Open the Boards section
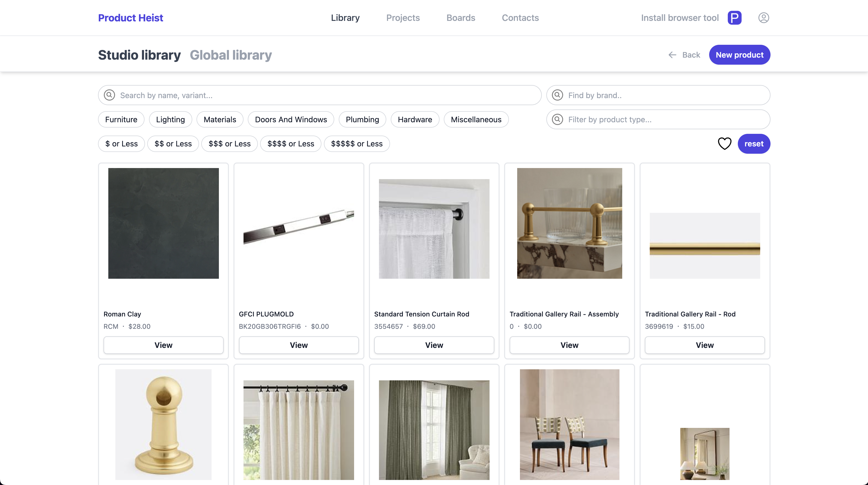 (x=461, y=18)
